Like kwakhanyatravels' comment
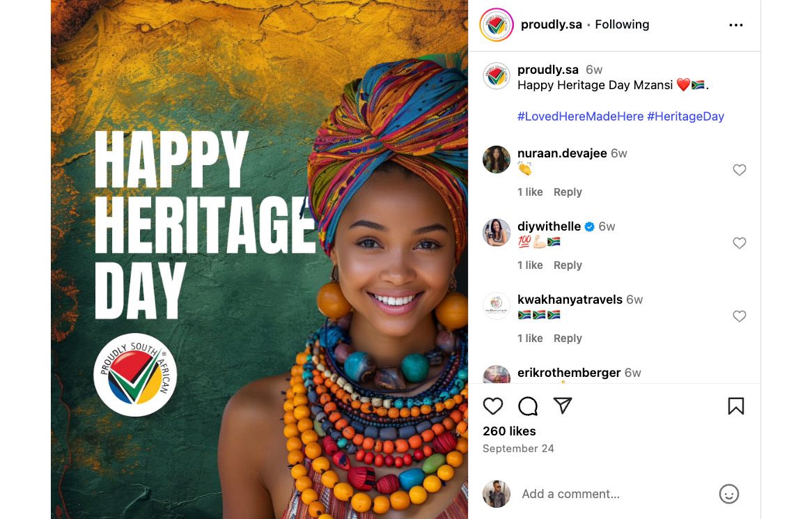Viewport: 812px width, 519px height. click(x=740, y=316)
